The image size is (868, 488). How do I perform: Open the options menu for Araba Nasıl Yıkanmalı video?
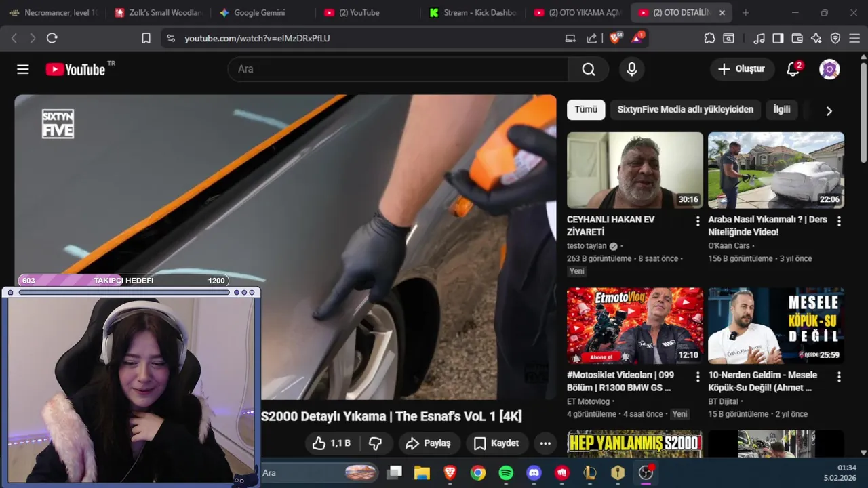pos(839,221)
